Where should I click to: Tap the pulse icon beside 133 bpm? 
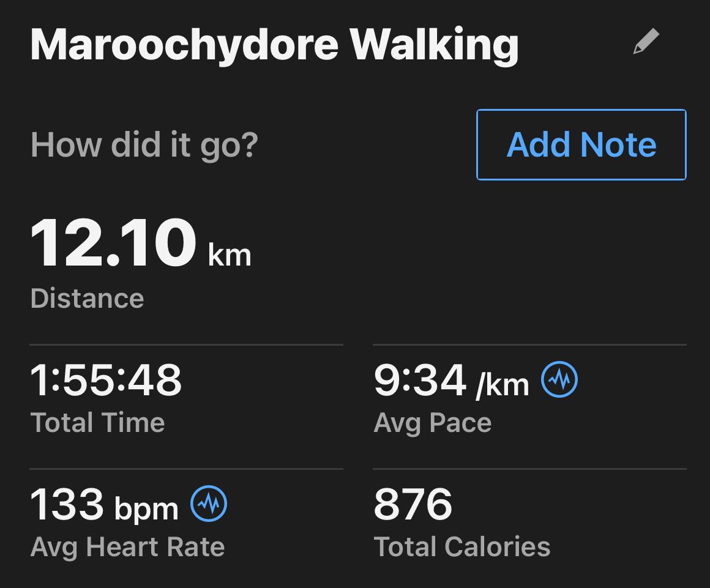[209, 504]
